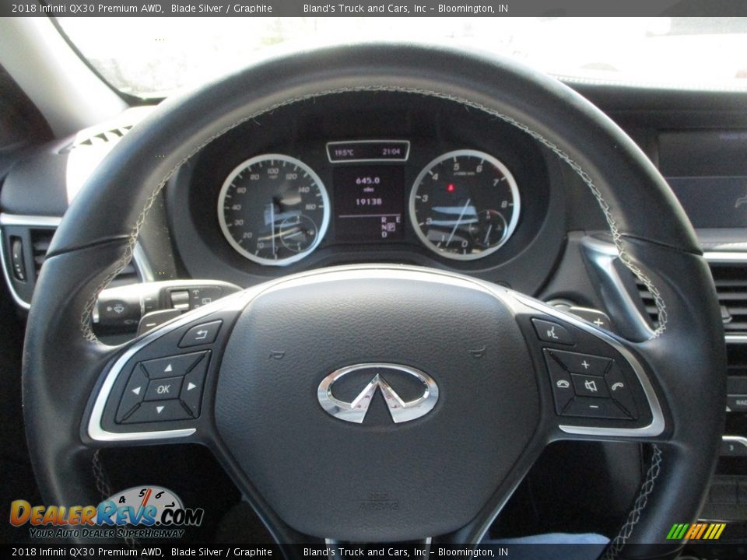This screenshot has height=560, width=747.
Task: Tap the down arrow on the steering wheel pad
Action: pyautogui.click(x=159, y=409)
